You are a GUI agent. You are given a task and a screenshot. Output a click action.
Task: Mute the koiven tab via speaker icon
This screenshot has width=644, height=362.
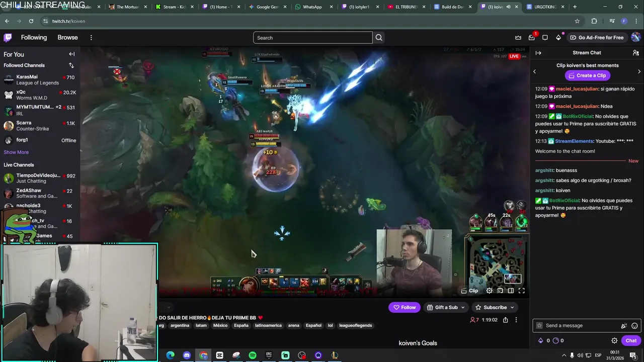tap(508, 7)
